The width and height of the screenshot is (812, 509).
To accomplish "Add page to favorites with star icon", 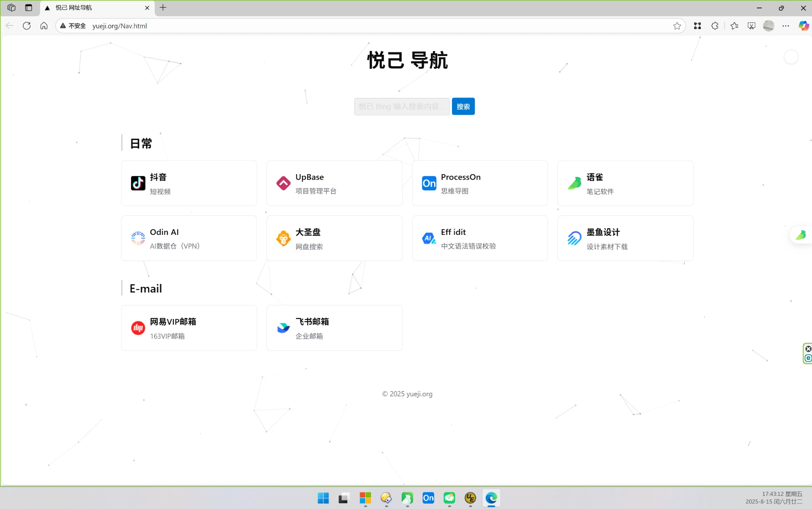I will [677, 26].
